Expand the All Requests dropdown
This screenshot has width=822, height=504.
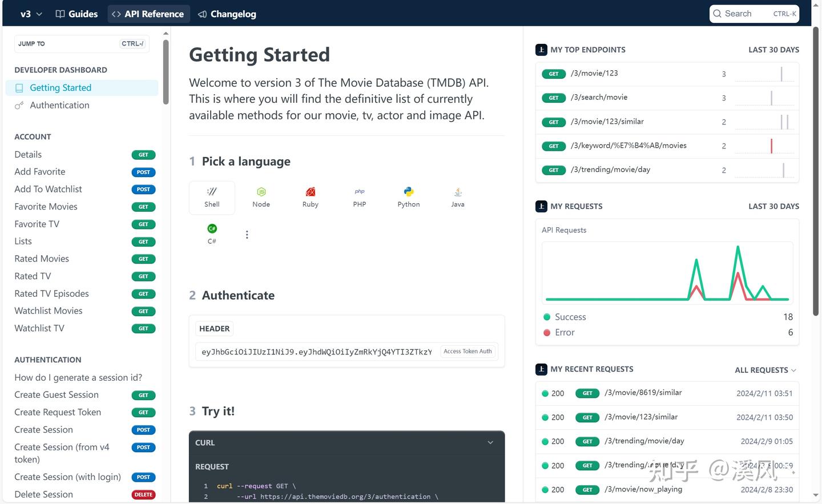pos(765,370)
